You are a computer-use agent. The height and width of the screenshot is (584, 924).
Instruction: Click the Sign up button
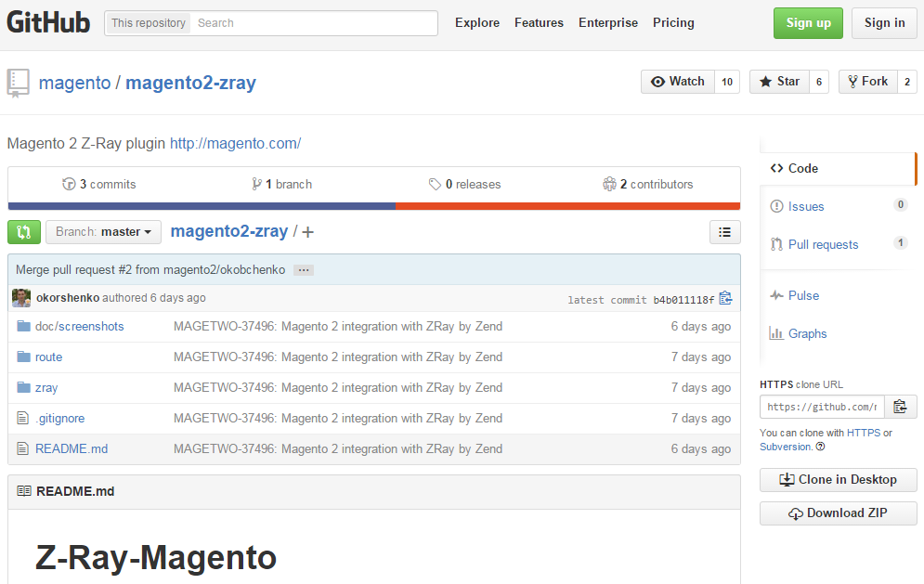pos(809,23)
